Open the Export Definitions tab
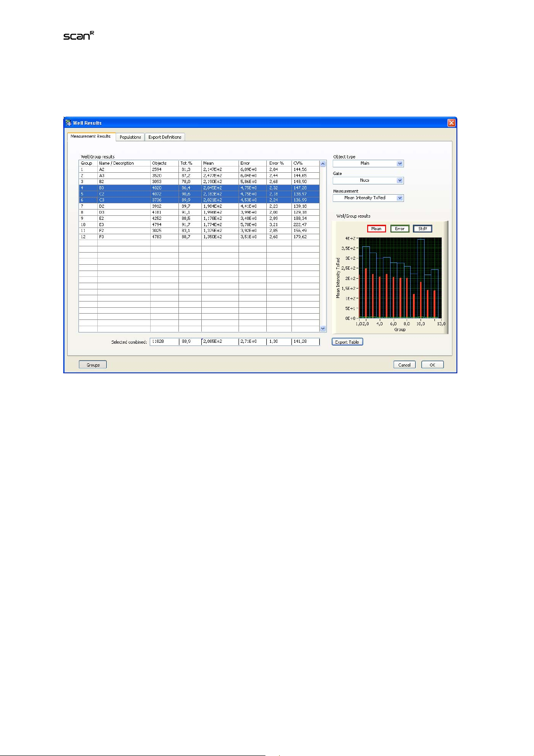 [x=165, y=137]
